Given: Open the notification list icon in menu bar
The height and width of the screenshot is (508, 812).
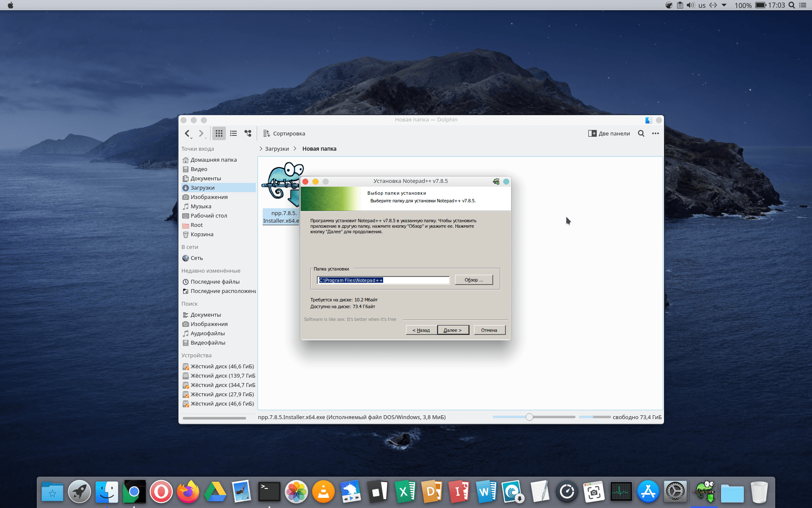Looking at the screenshot, I should pyautogui.click(x=803, y=5).
